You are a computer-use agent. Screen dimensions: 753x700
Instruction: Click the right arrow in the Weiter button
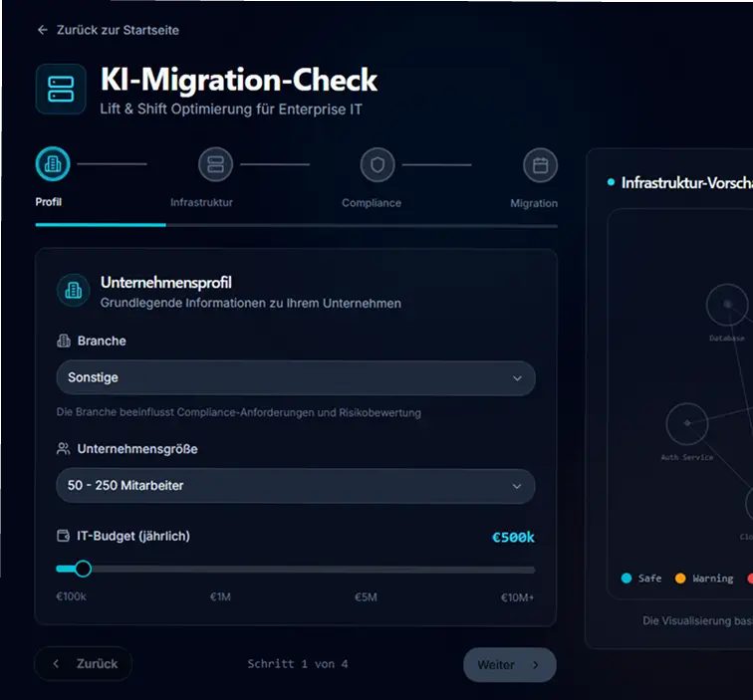[x=536, y=665]
